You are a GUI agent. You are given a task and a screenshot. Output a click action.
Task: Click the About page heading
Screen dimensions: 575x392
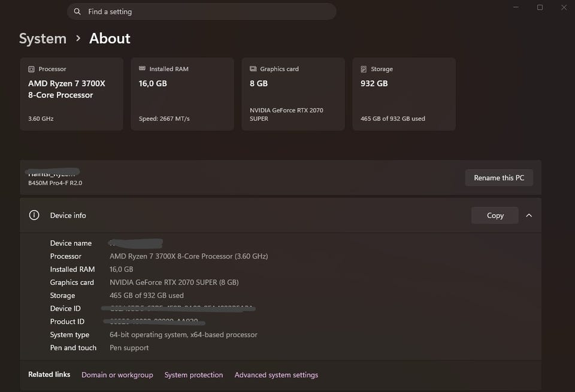110,38
